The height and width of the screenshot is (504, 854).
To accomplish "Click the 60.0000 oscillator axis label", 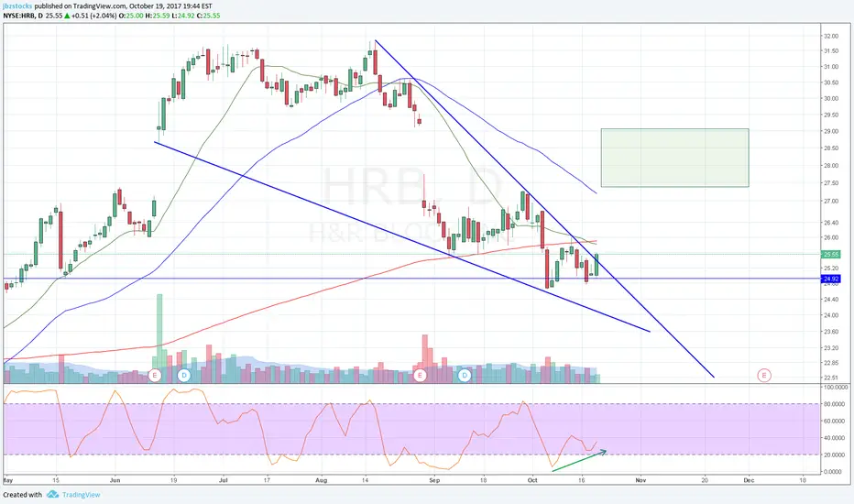I will [836, 422].
